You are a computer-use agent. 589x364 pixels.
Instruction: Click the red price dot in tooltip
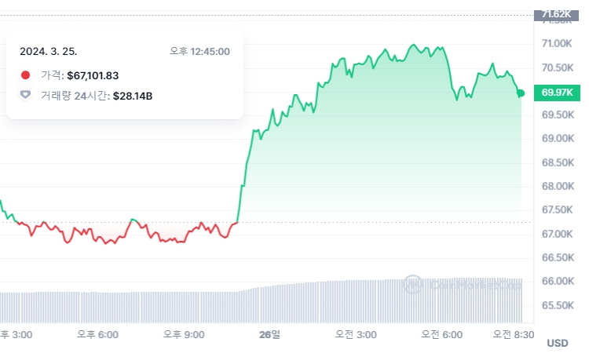click(x=25, y=75)
